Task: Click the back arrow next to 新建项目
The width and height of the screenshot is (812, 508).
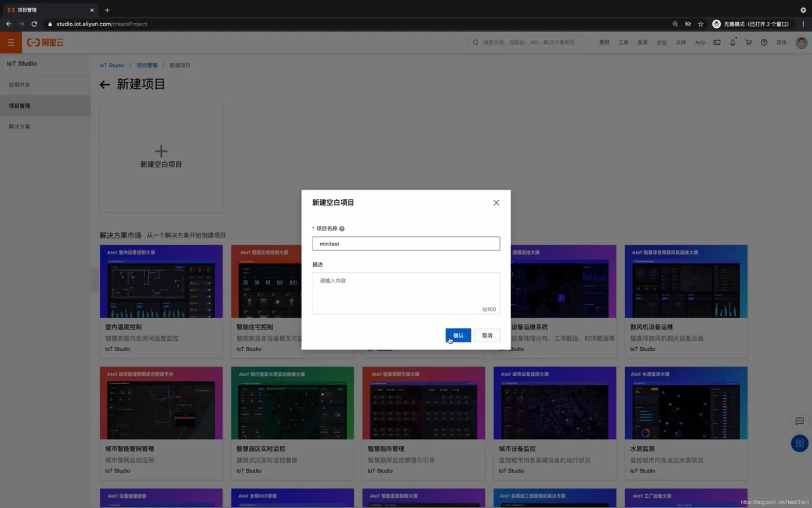Action: pyautogui.click(x=104, y=85)
